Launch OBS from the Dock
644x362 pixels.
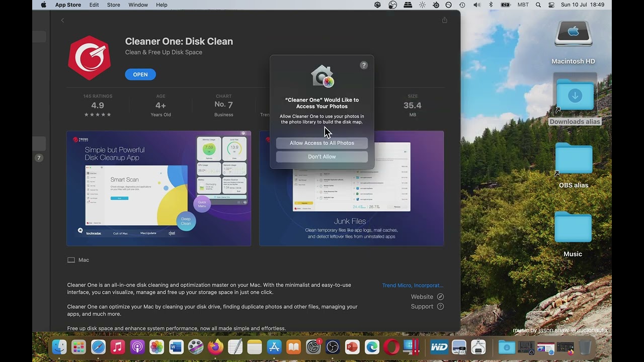pos(333,347)
